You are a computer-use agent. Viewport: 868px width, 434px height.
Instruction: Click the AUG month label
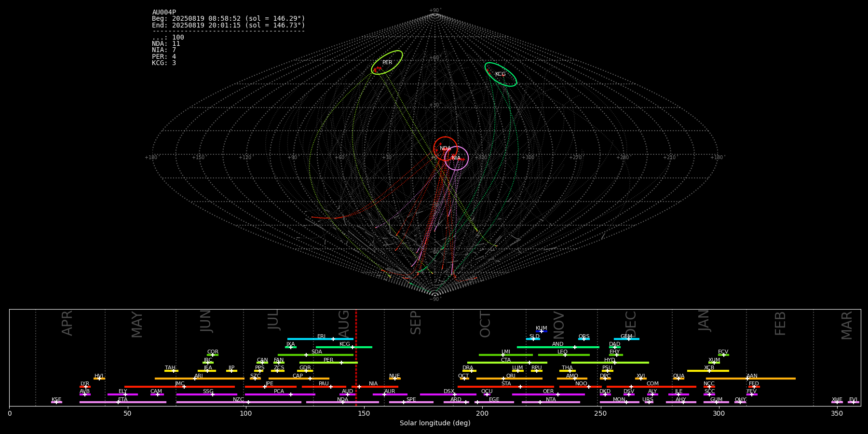(344, 324)
